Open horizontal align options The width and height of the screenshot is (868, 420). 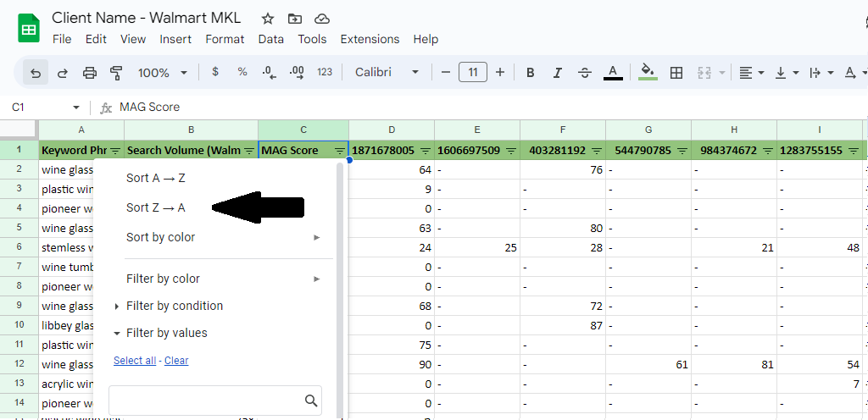[x=752, y=72]
